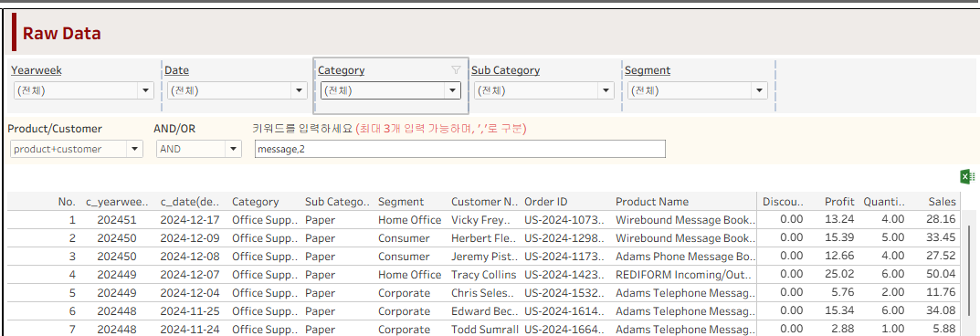Click the Excel export icon
980x336 pixels.
(x=967, y=177)
